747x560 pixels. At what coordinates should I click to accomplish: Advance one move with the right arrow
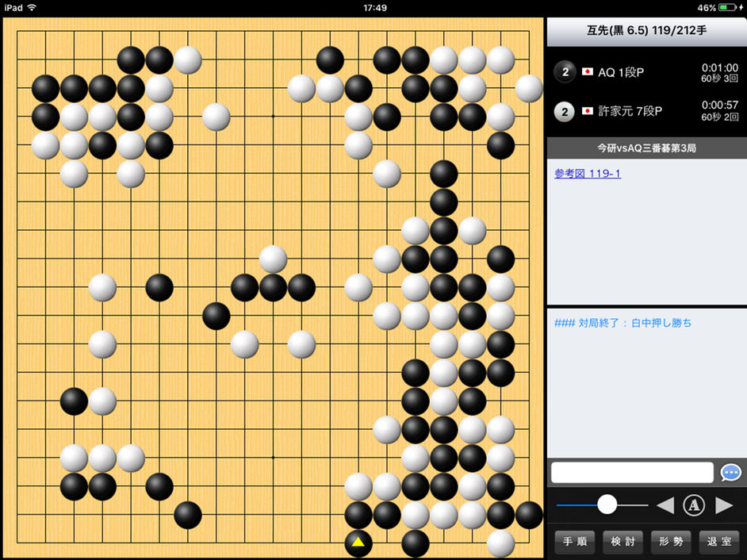(x=724, y=505)
